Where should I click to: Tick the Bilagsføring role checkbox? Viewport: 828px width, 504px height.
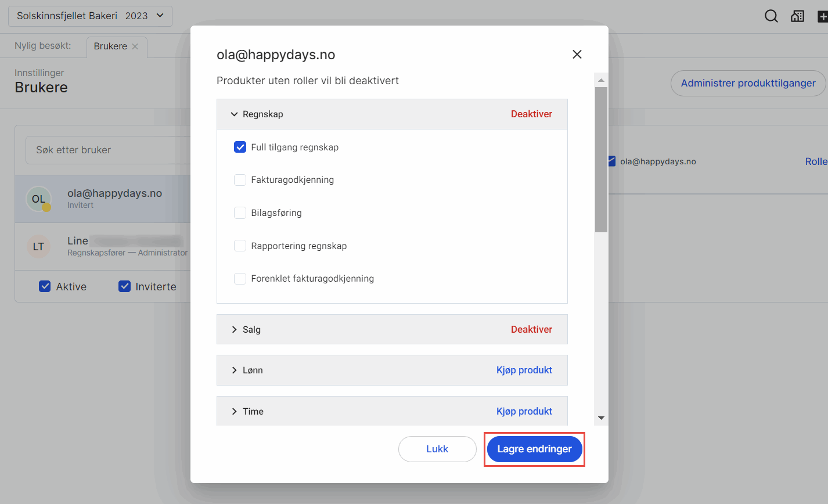pyautogui.click(x=240, y=213)
